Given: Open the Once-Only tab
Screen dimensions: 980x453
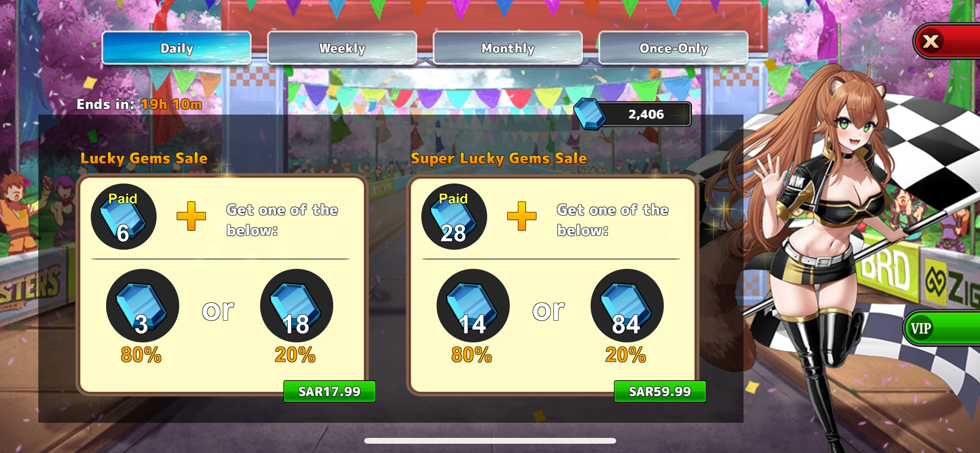Looking at the screenshot, I should coord(673,48).
